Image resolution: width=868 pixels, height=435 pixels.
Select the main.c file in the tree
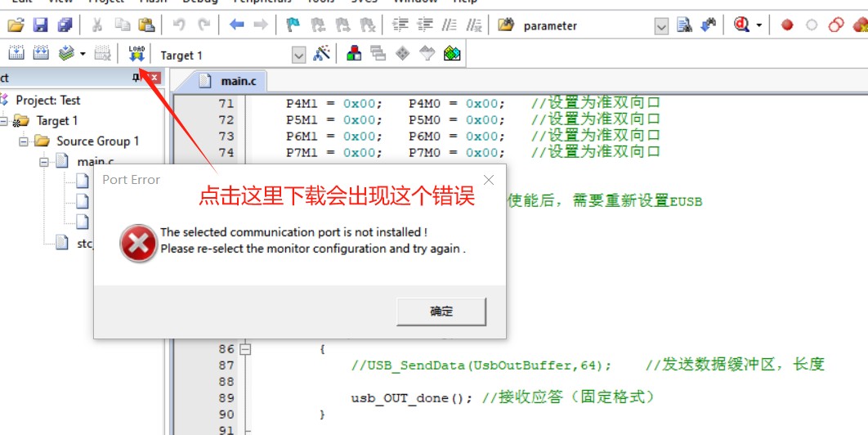[95, 162]
